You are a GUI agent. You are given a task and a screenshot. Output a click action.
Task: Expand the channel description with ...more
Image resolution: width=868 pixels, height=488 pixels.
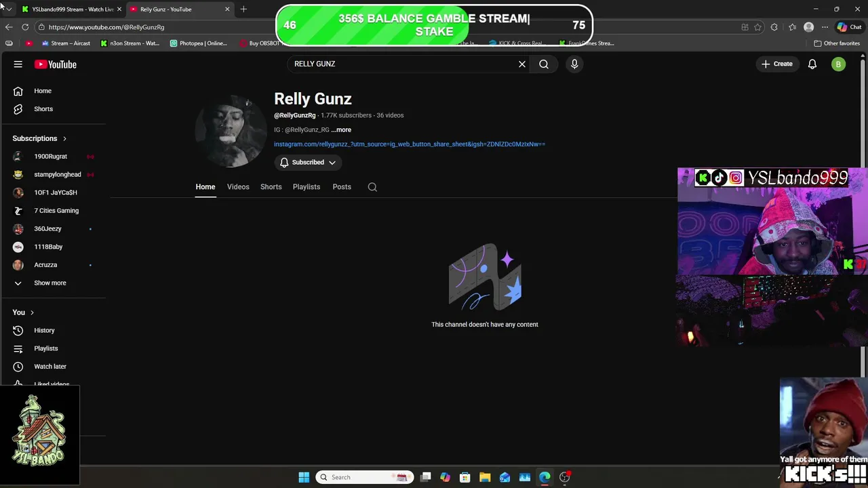(x=341, y=130)
